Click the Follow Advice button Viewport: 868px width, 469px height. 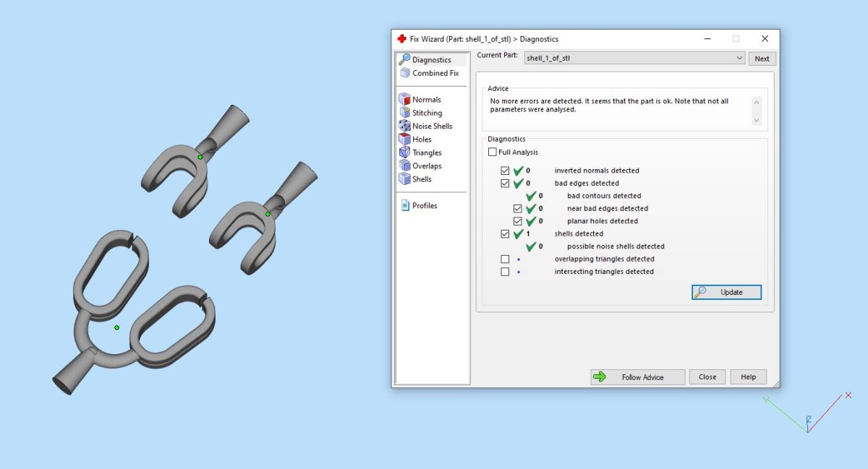click(x=638, y=377)
